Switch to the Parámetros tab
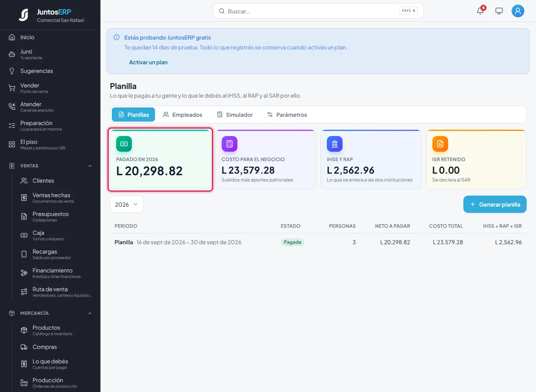536x392 pixels. (287, 114)
